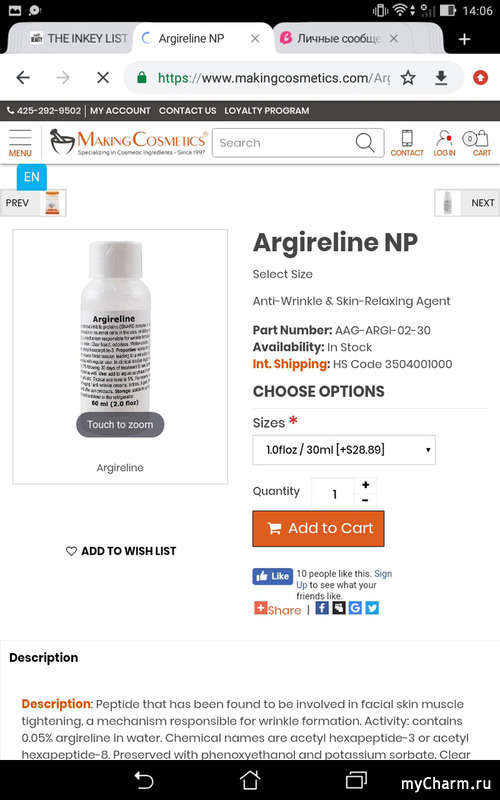Tap the search magnifier icon
The height and width of the screenshot is (800, 500).
[x=365, y=143]
